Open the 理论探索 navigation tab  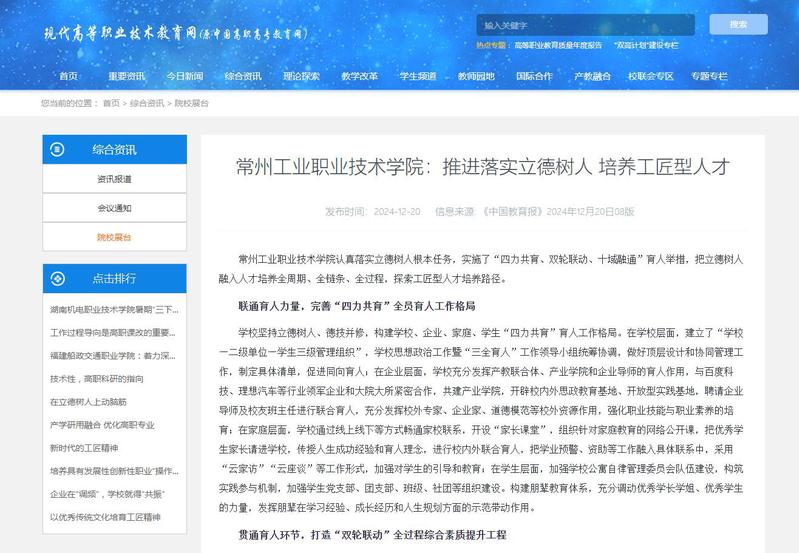tap(301, 76)
